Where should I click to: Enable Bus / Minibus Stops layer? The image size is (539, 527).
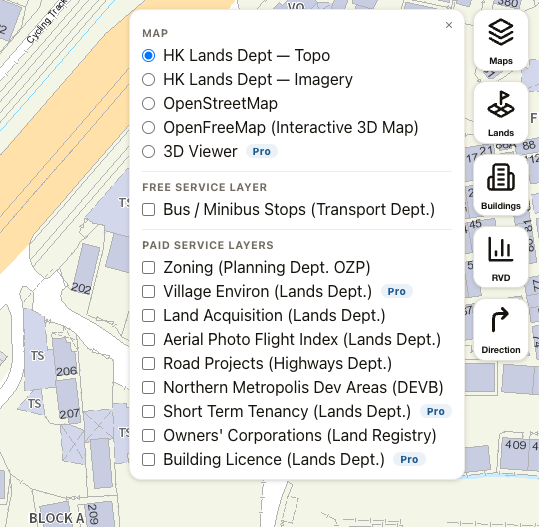click(x=148, y=210)
